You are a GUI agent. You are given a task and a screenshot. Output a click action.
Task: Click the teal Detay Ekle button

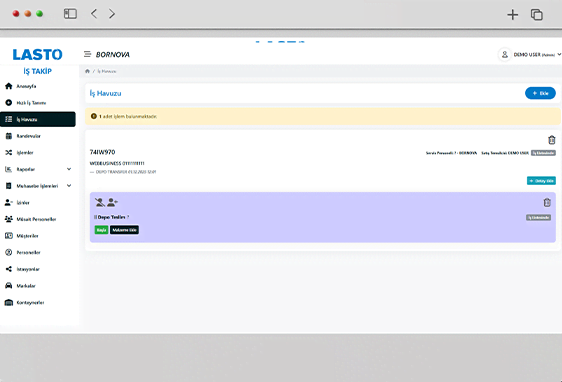point(541,181)
